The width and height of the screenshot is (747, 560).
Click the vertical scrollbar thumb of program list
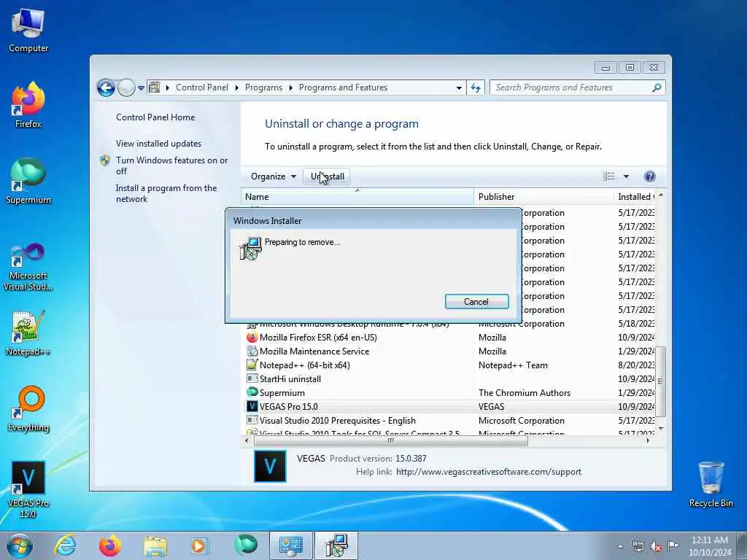660,381
